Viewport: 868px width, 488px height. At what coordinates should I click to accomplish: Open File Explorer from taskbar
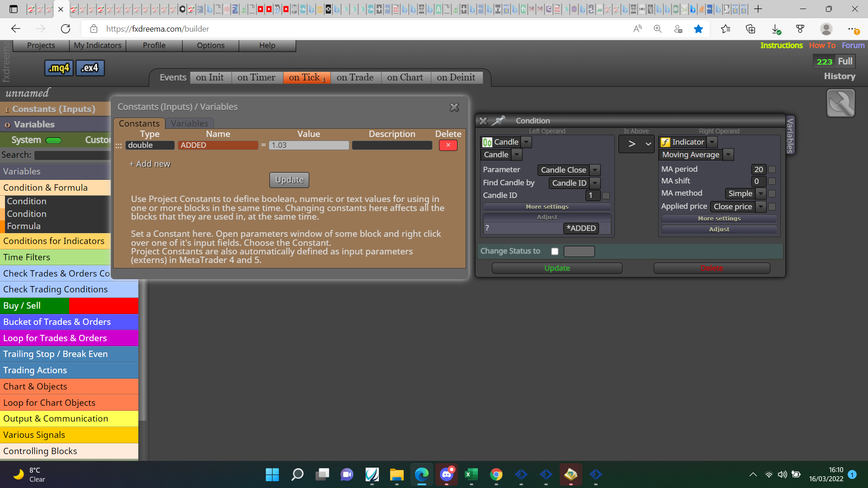(396, 474)
